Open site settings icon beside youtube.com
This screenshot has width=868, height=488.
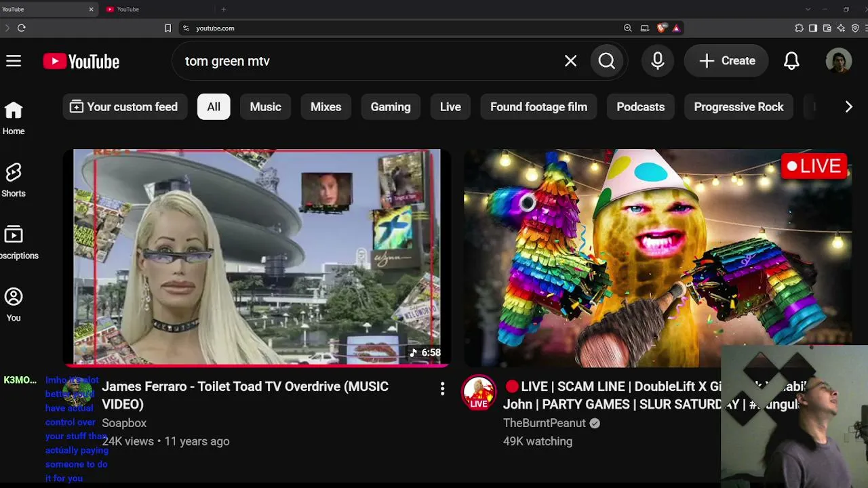[186, 28]
